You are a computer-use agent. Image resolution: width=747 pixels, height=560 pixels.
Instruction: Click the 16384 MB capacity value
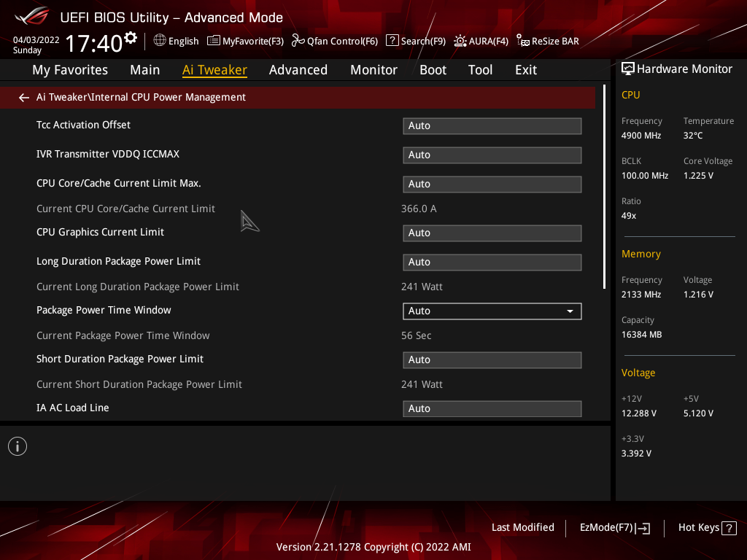pyautogui.click(x=642, y=335)
